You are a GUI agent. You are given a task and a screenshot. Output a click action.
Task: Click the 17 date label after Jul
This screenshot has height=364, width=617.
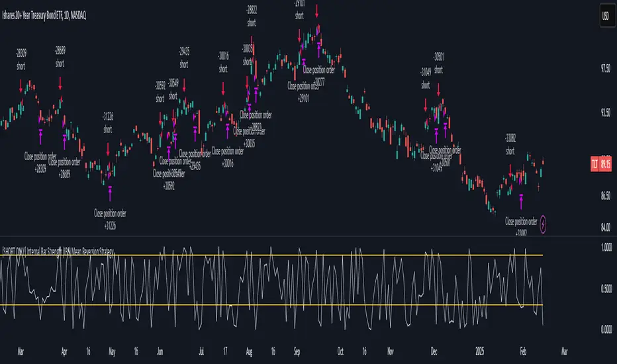pyautogui.click(x=225, y=351)
